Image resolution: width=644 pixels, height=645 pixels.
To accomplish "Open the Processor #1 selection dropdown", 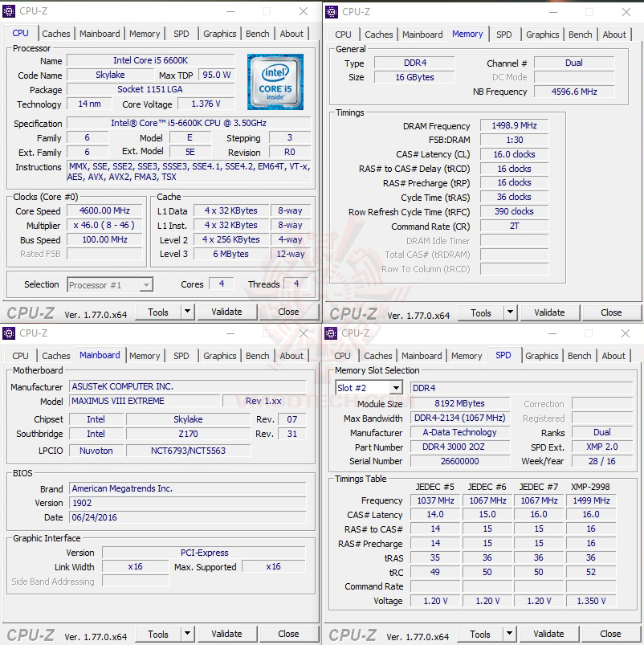I will (110, 284).
